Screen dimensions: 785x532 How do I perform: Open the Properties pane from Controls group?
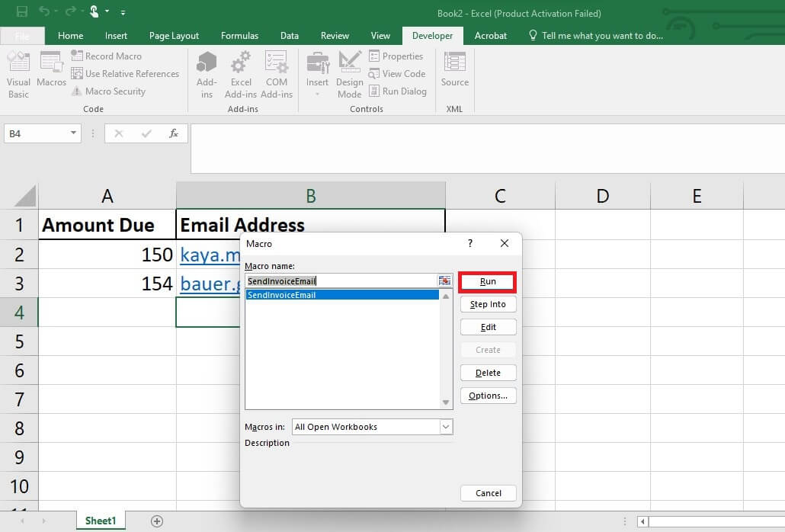(397, 56)
